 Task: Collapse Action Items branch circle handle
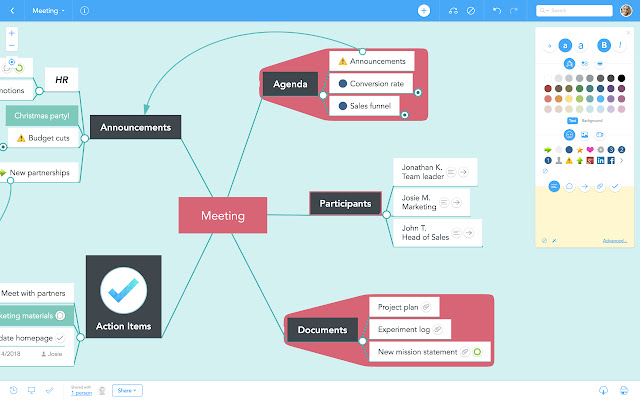tap(80, 337)
